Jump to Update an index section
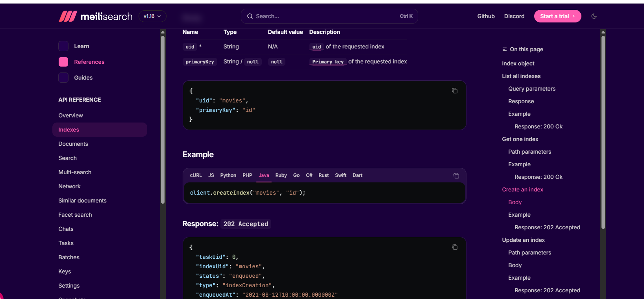 [x=523, y=240]
